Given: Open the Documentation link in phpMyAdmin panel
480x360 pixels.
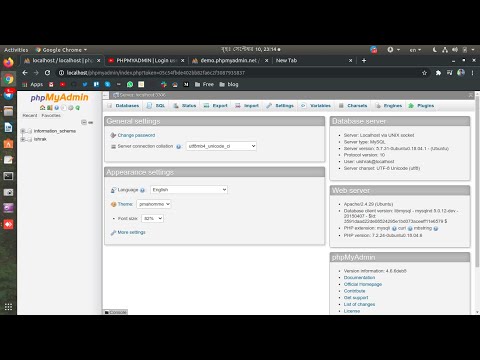Looking at the screenshot, I should coord(359,278).
